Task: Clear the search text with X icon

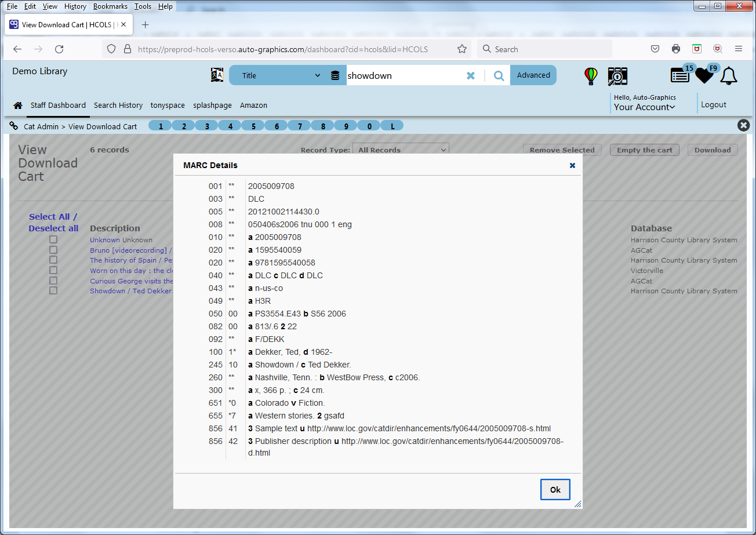Action: (471, 75)
